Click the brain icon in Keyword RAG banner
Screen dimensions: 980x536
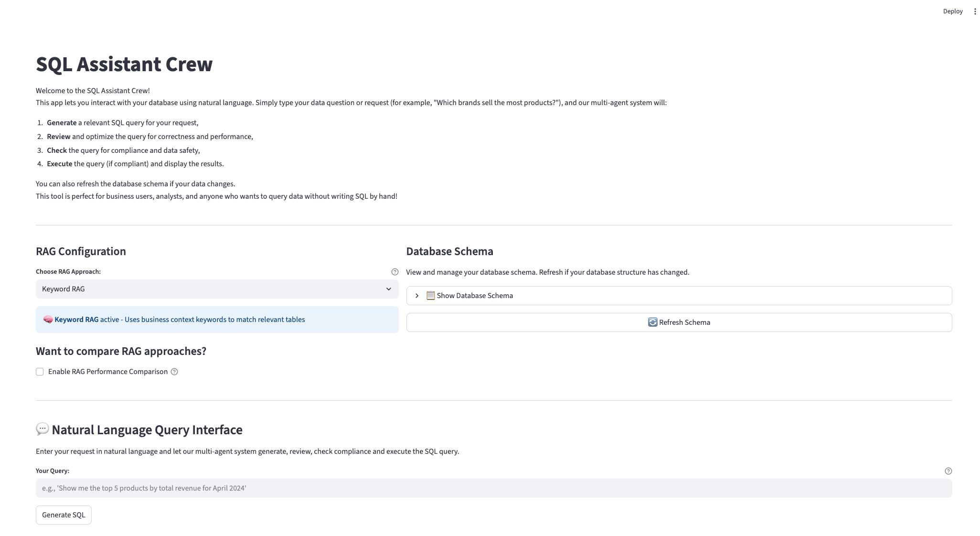pos(48,320)
